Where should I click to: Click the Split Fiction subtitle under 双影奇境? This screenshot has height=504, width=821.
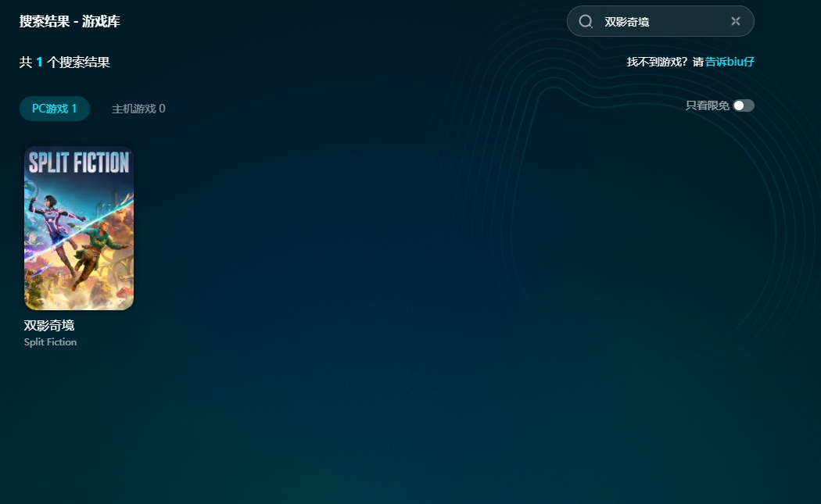click(50, 342)
